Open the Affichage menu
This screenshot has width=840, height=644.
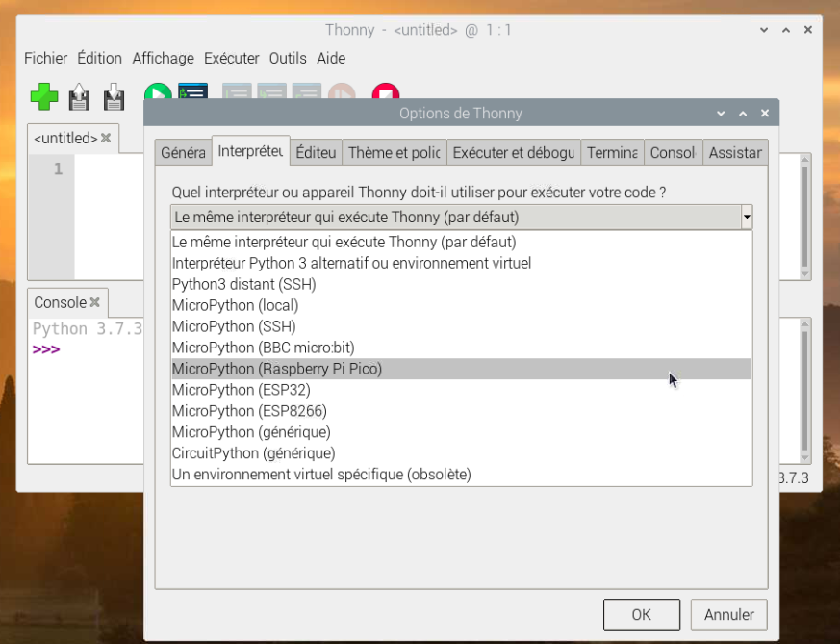point(163,58)
